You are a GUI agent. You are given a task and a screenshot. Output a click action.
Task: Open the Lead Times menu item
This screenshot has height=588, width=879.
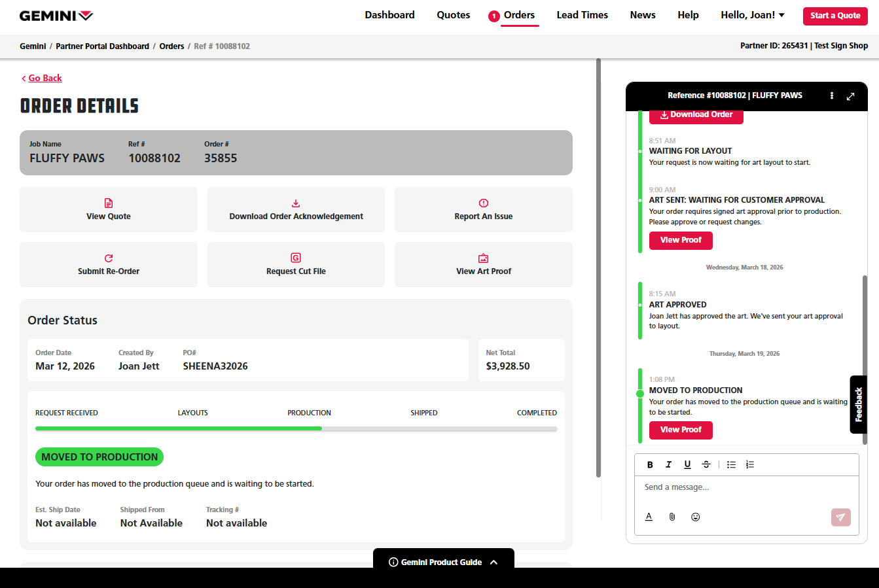[x=582, y=15]
